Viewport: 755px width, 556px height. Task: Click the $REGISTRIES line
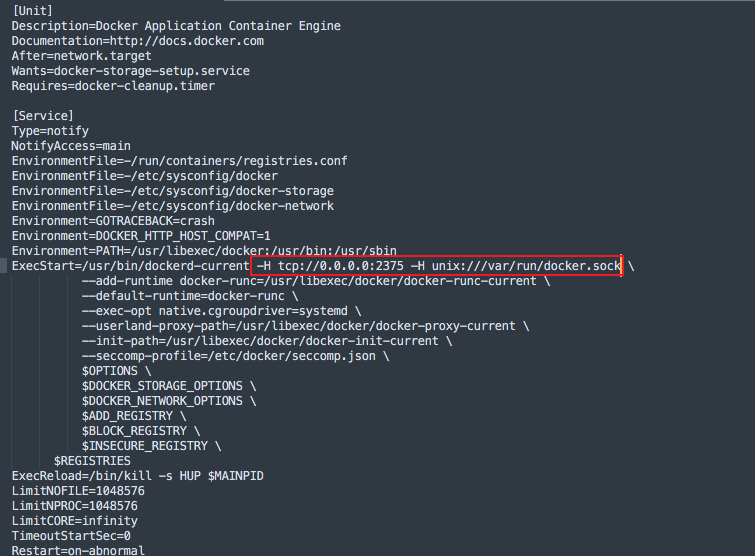(x=92, y=461)
